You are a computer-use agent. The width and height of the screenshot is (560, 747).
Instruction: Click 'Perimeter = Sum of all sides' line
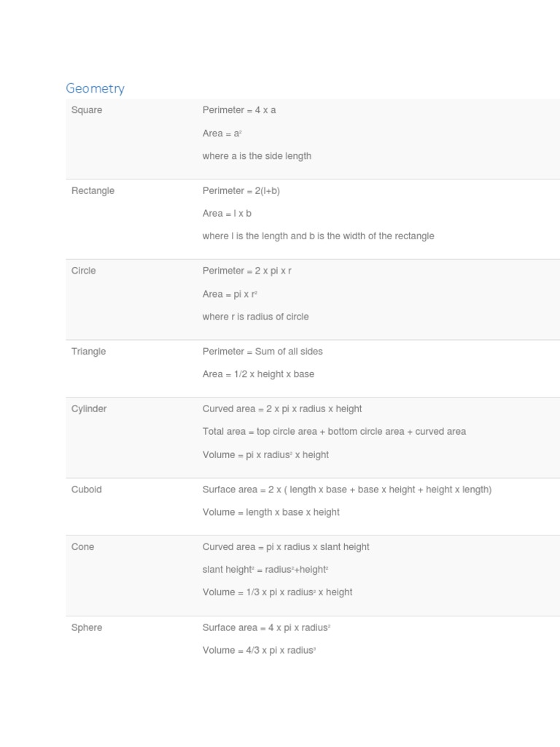262,352
